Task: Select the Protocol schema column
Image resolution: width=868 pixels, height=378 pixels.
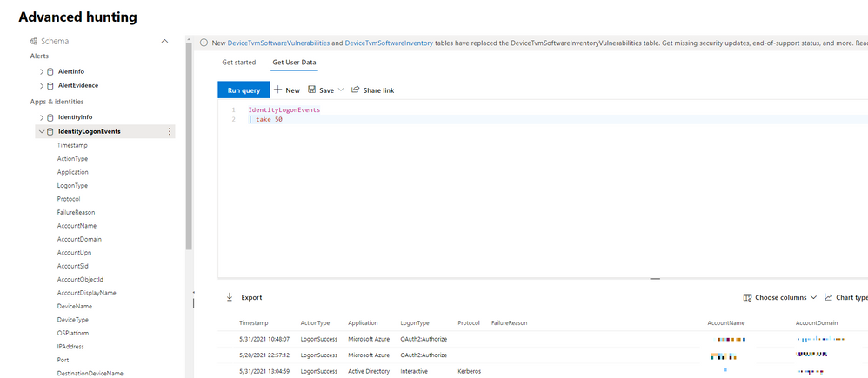Action: pos(69,199)
